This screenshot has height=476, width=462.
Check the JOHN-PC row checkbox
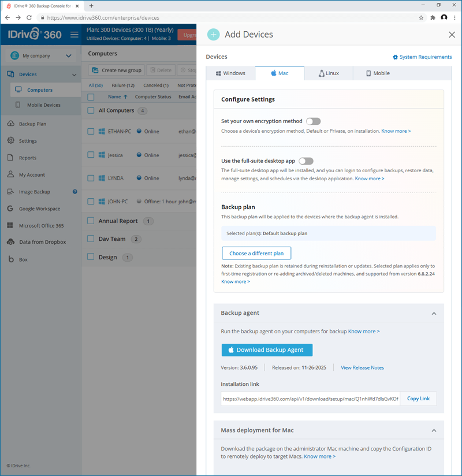coord(91,202)
